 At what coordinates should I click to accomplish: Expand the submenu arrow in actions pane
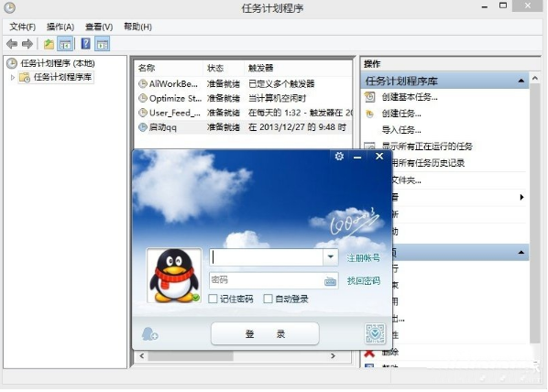tap(521, 198)
